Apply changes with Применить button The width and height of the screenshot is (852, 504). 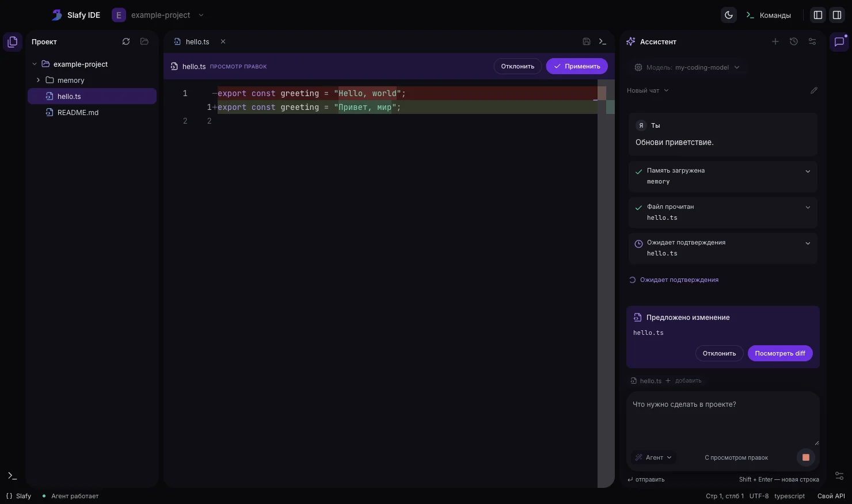[x=577, y=66]
